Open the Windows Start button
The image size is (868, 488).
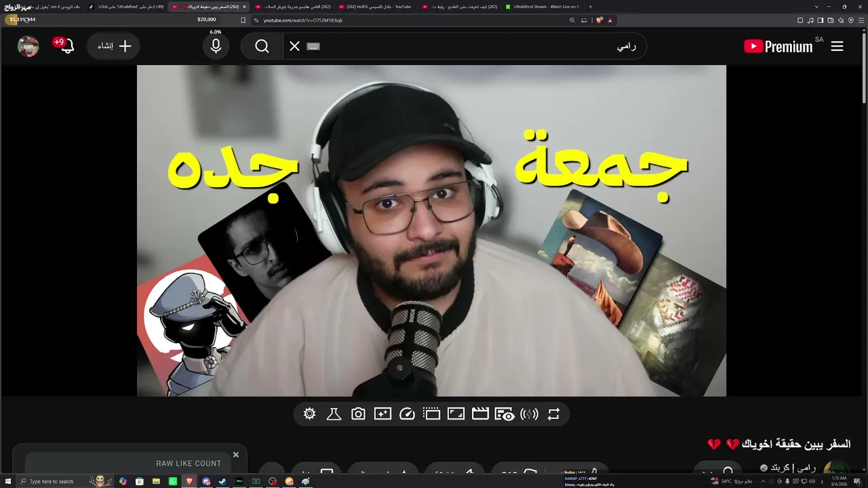point(7,481)
